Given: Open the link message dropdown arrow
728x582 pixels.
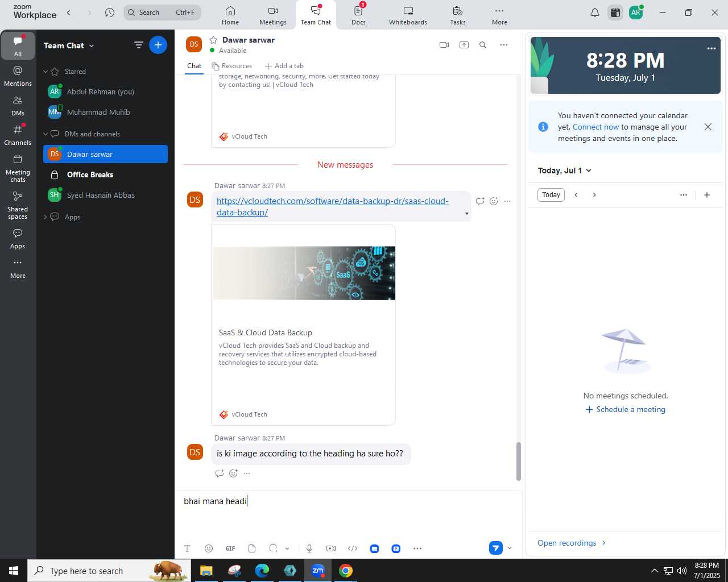Looking at the screenshot, I should [x=467, y=214].
